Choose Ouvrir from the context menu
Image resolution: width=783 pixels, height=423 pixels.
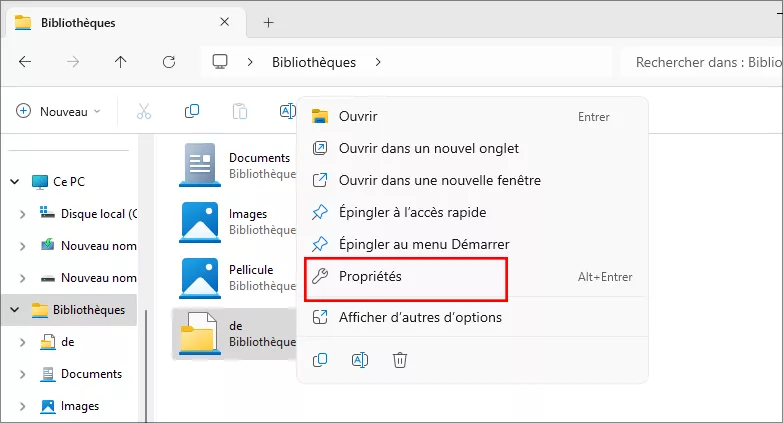pyautogui.click(x=472, y=116)
